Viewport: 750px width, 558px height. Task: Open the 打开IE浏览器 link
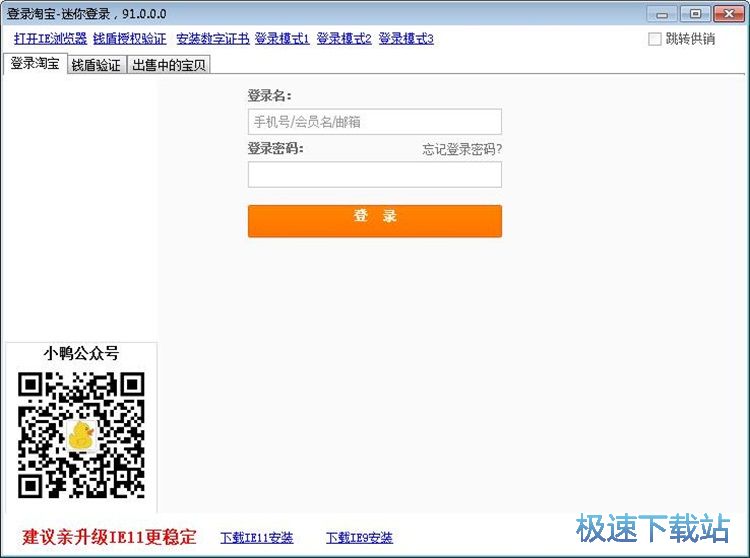coord(50,39)
